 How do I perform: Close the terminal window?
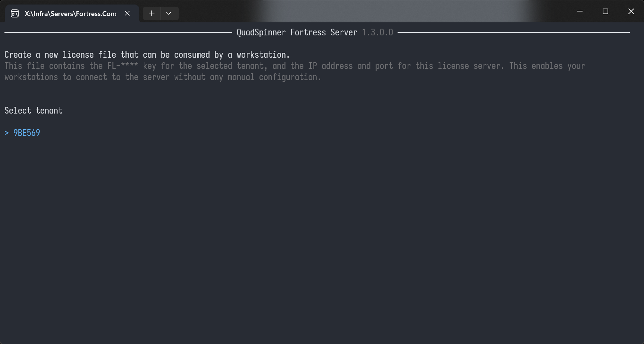coord(631,12)
